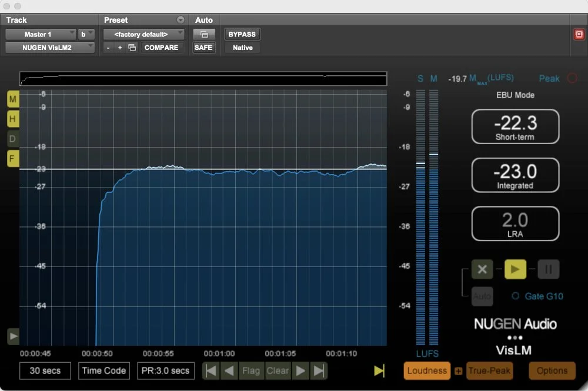Click the 00:01:00 timeline label

tap(219, 353)
